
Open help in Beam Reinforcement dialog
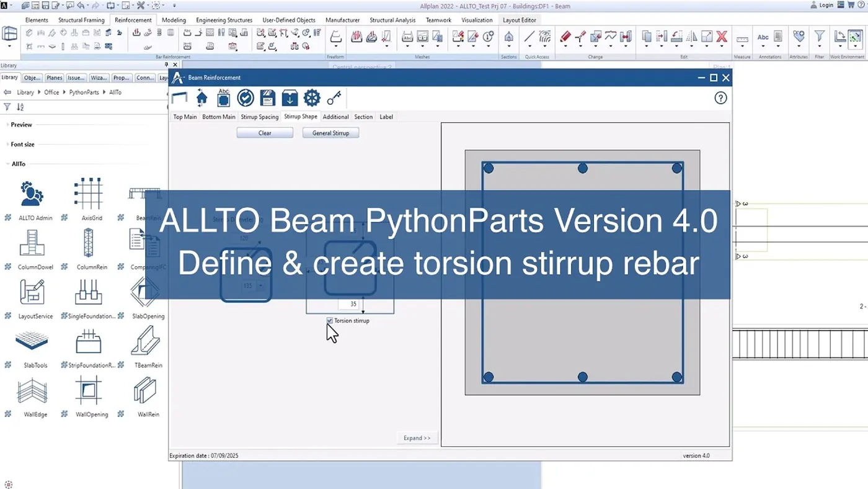point(720,98)
